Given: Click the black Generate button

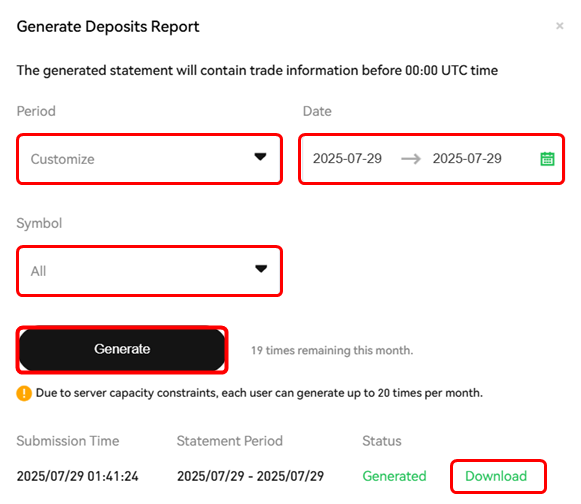Looking at the screenshot, I should coord(122,349).
